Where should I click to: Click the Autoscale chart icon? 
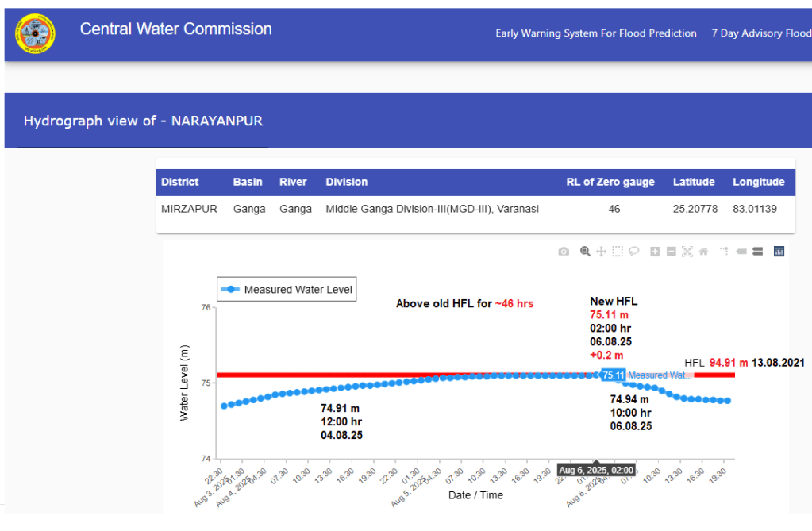coord(687,252)
